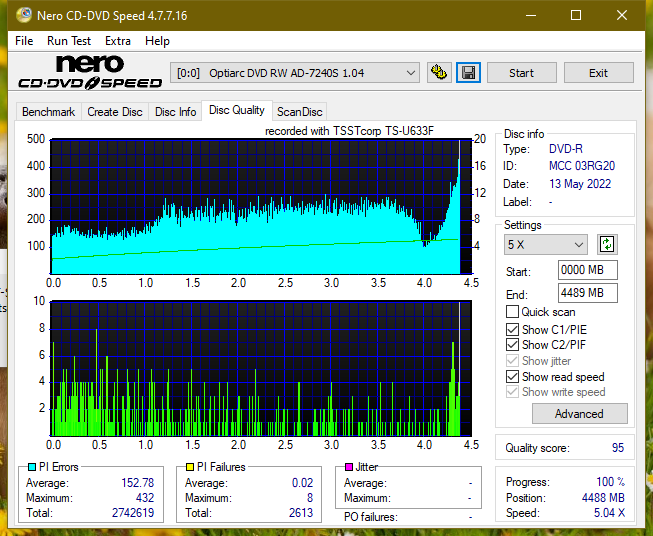The width and height of the screenshot is (653, 536).
Task: Maximize the Nero window
Action: (576, 15)
